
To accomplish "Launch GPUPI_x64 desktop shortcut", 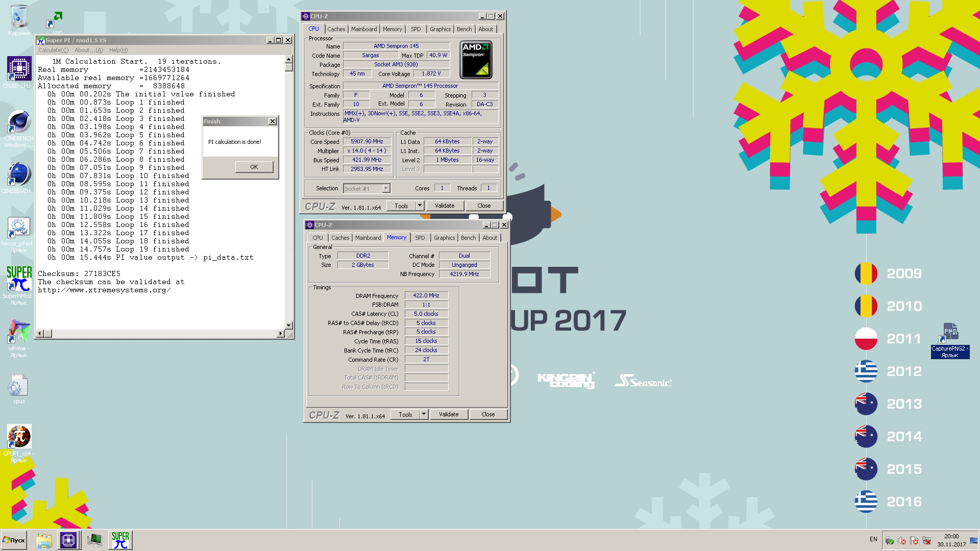I will (x=19, y=443).
